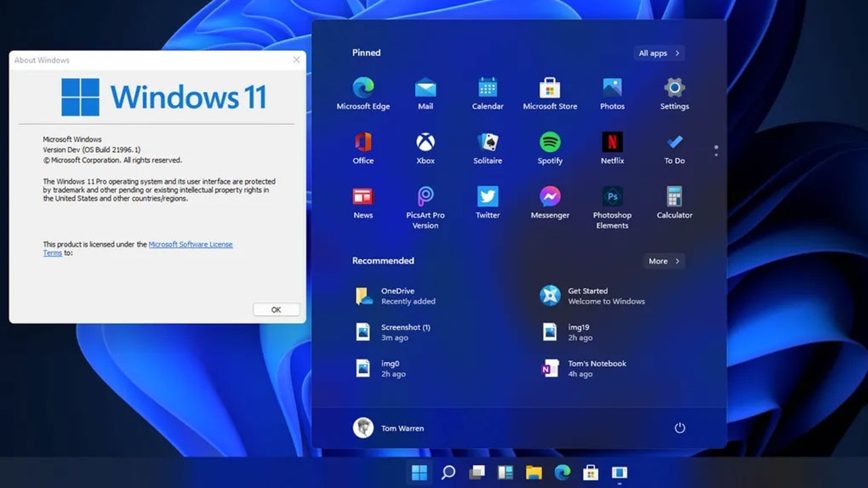The height and width of the screenshot is (488, 868).
Task: Open the Screenshot (1) recommended file
Action: (x=405, y=331)
